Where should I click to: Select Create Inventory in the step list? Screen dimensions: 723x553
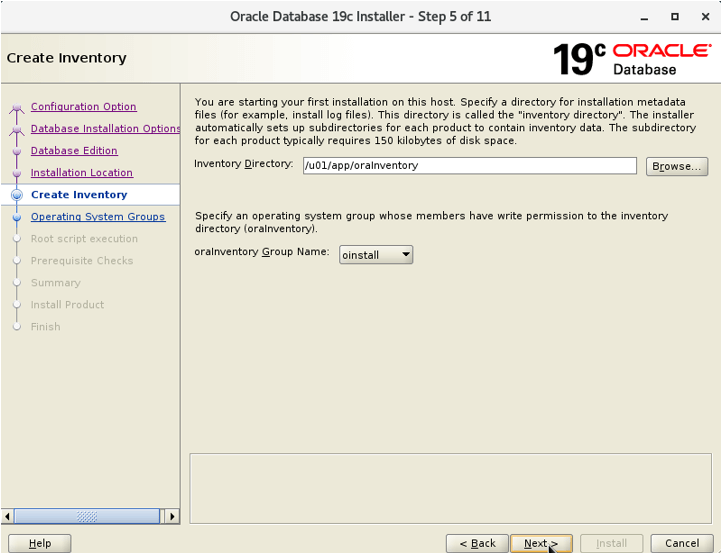(x=79, y=195)
